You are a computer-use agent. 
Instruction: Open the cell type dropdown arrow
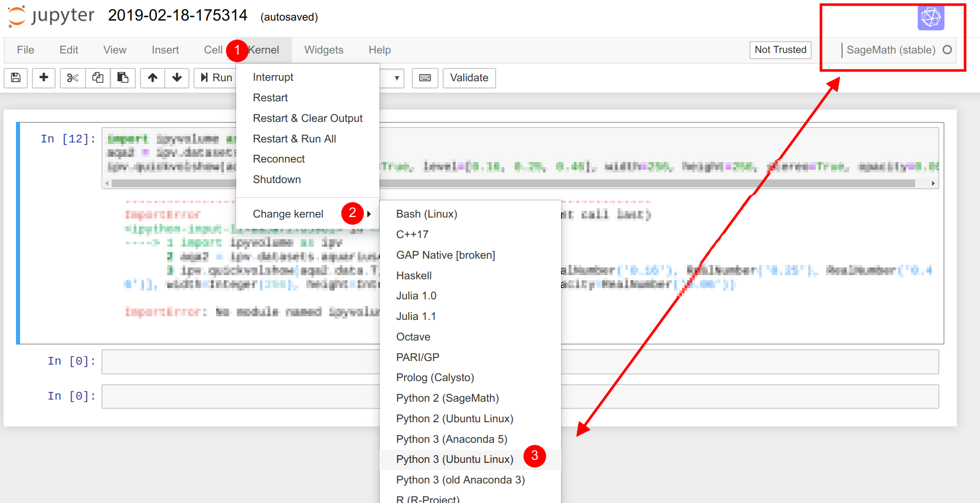pos(396,78)
